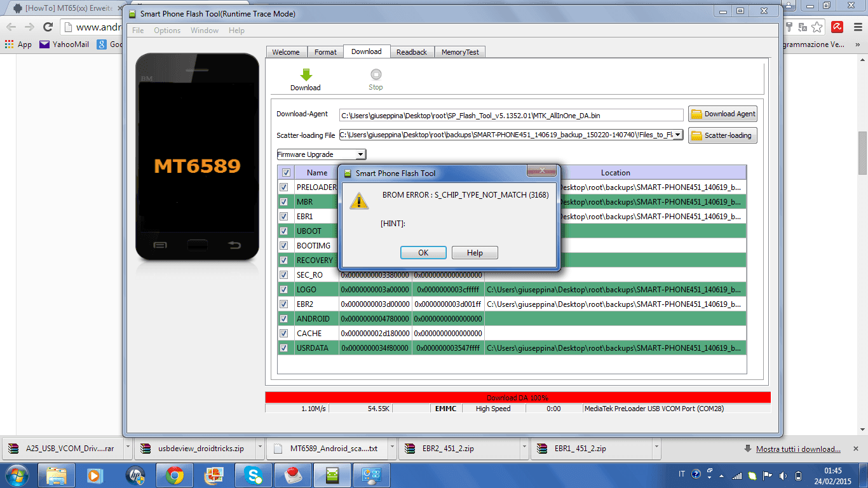Open the File menu

tap(138, 30)
